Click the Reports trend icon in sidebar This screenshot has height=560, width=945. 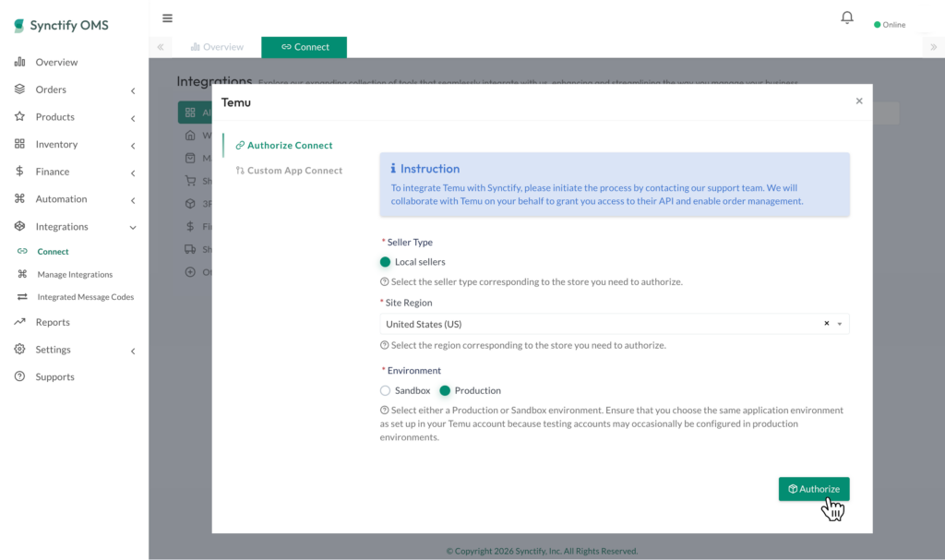coord(20,321)
